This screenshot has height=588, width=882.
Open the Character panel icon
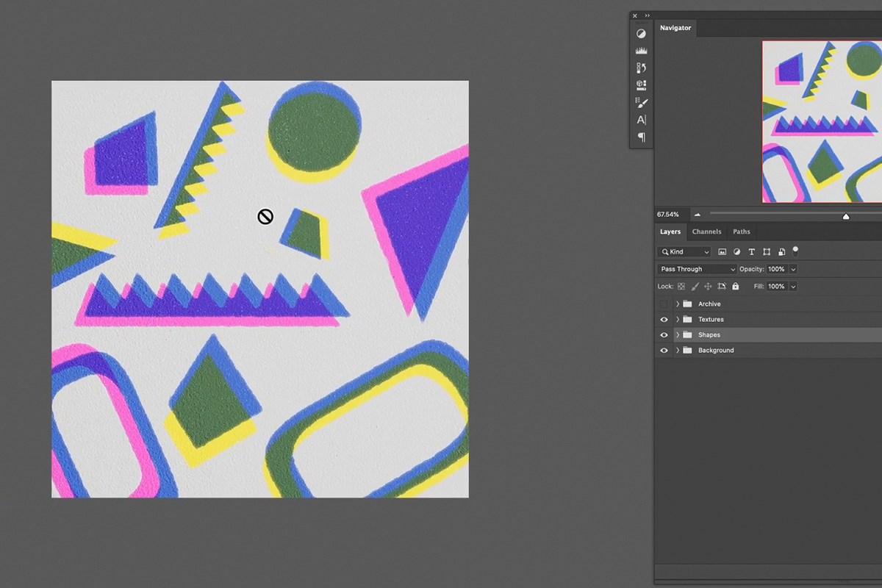[x=641, y=120]
